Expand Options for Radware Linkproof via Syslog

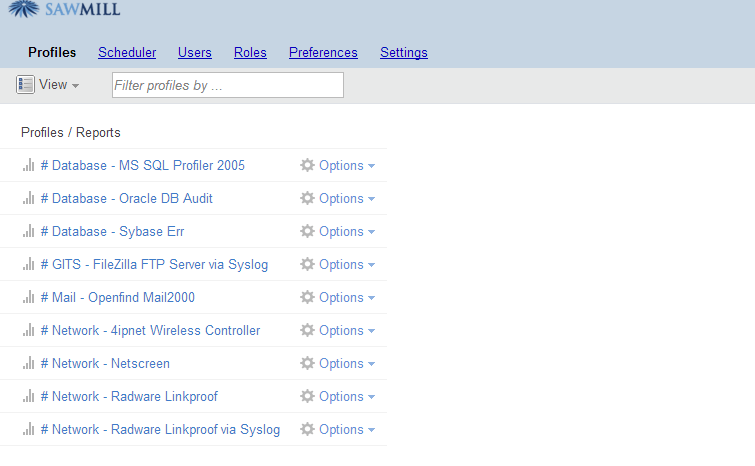coord(346,430)
